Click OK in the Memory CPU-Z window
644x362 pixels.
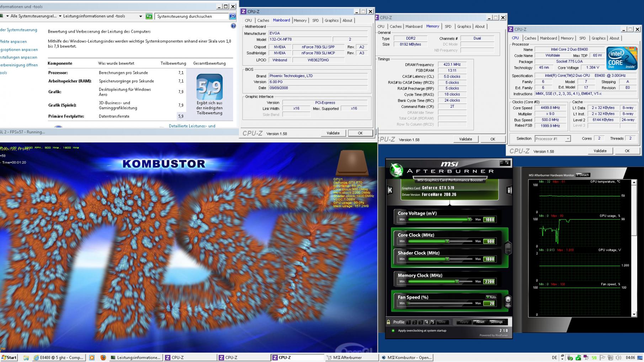tap(493, 139)
